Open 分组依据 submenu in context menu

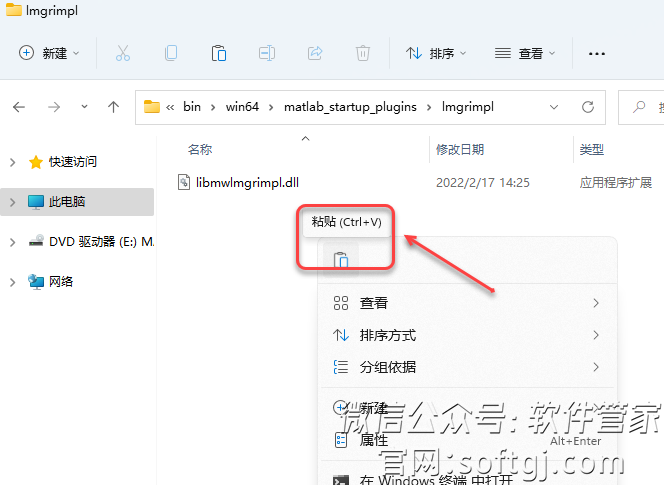click(x=467, y=367)
